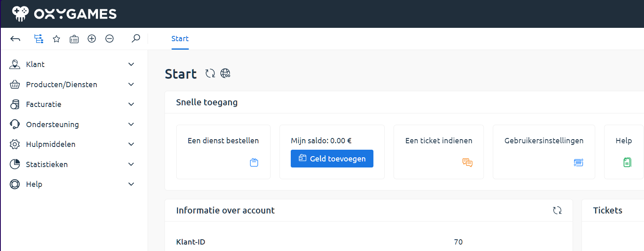Click the Geld toevoegen button
Screen dimensions: 644x251
click(x=332, y=159)
